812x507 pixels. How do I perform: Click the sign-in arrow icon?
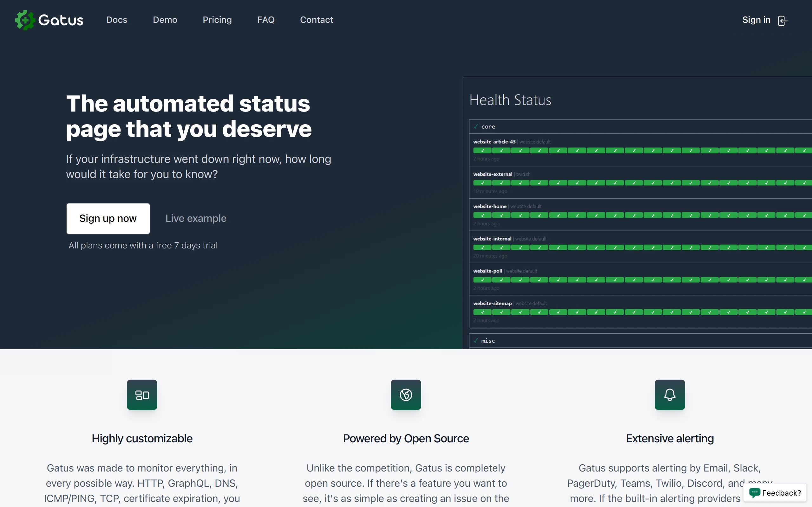click(782, 21)
